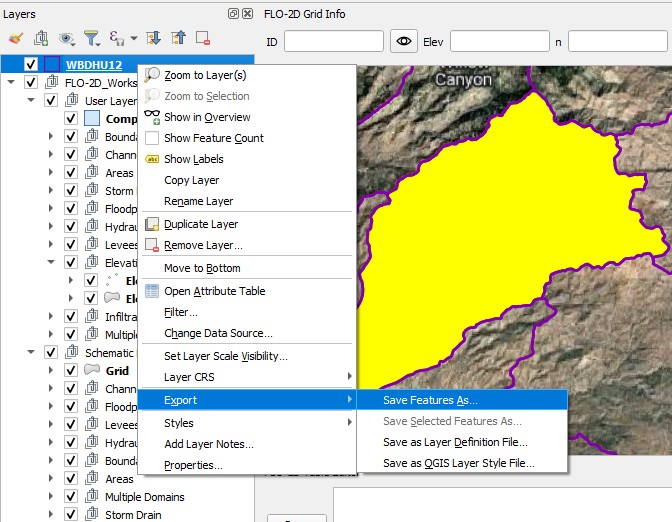Image resolution: width=672 pixels, height=522 pixels.
Task: Open the Manage Map Themes eye icon
Action: [x=67, y=38]
